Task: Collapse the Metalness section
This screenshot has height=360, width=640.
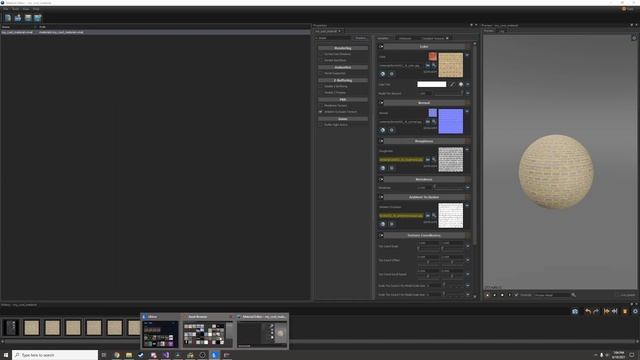Action: pyautogui.click(x=381, y=180)
